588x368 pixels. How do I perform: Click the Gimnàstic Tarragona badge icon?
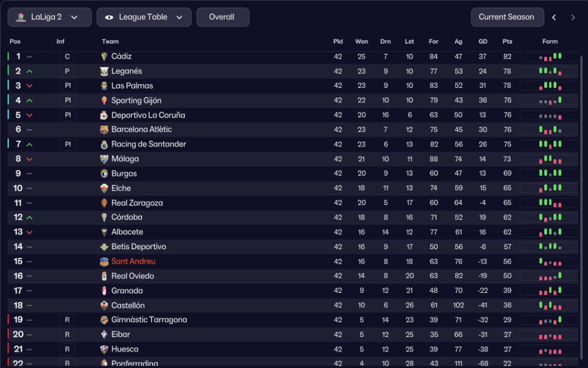pos(104,320)
